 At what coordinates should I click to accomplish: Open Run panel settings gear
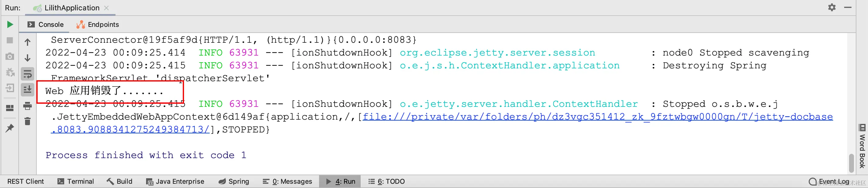(832, 7)
